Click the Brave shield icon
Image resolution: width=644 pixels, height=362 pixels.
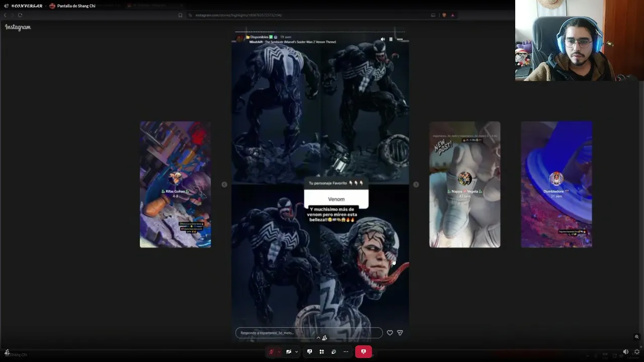[444, 15]
